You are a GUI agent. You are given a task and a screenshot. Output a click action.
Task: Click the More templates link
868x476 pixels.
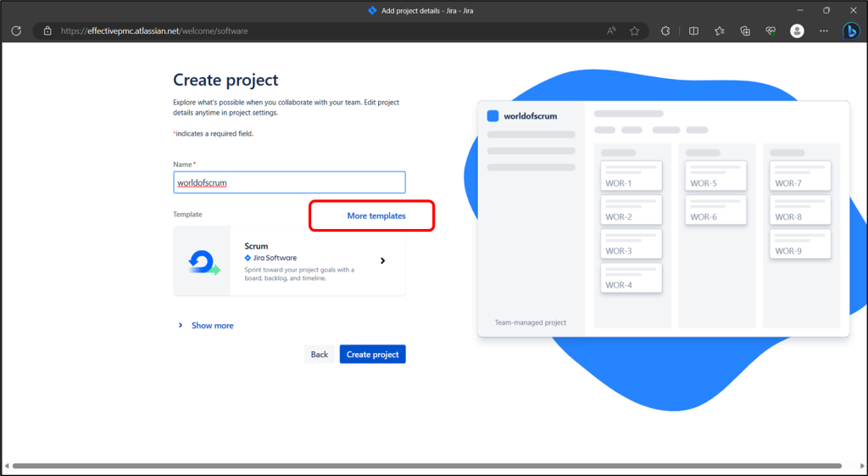point(376,216)
